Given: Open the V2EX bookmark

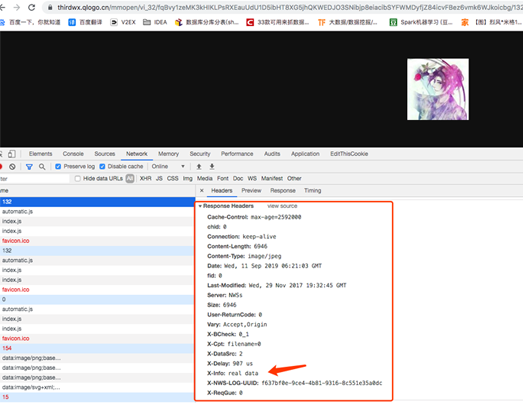Looking at the screenshot, I should 123,22.
